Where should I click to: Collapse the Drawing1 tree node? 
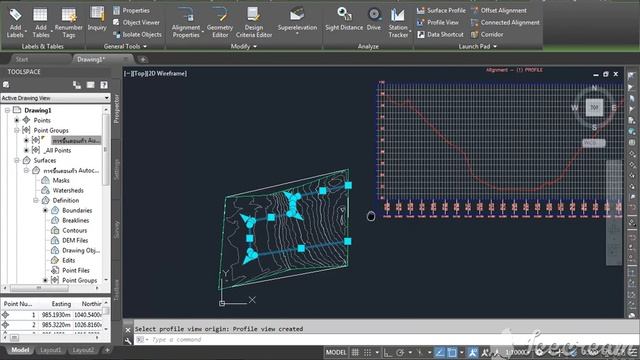(7, 110)
